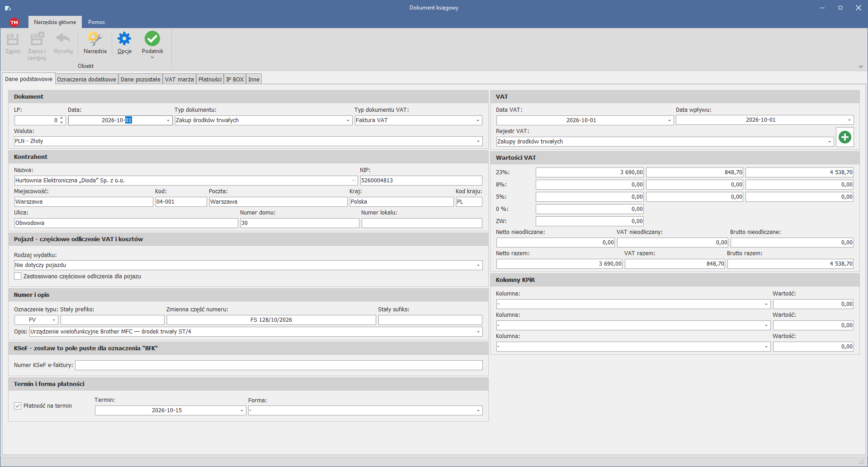Collapse the ribbon with the chevron
Screen dimensions: 868x467
(x=860, y=67)
